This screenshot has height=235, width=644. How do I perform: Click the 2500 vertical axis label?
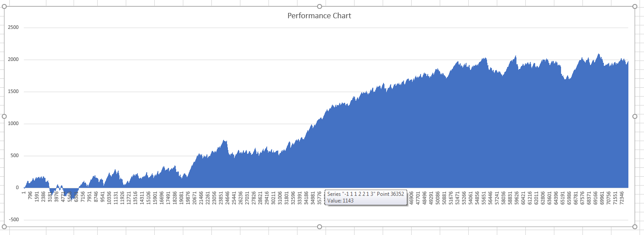point(13,28)
